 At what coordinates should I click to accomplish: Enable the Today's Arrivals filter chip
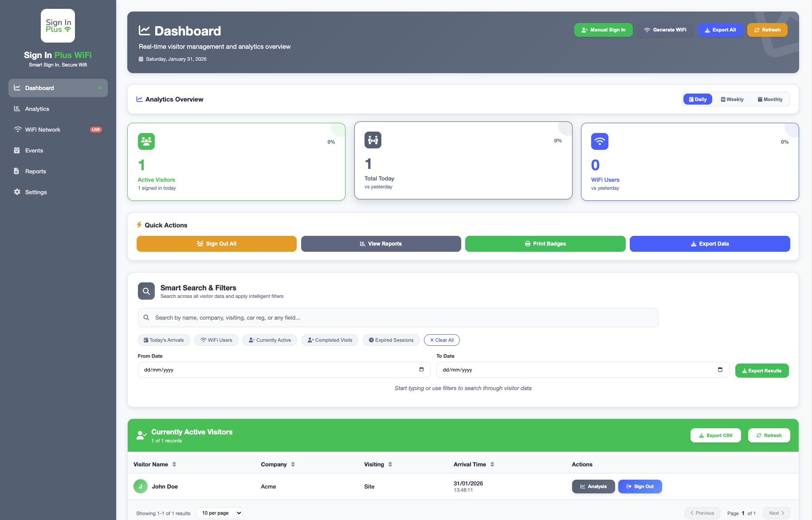[164, 340]
